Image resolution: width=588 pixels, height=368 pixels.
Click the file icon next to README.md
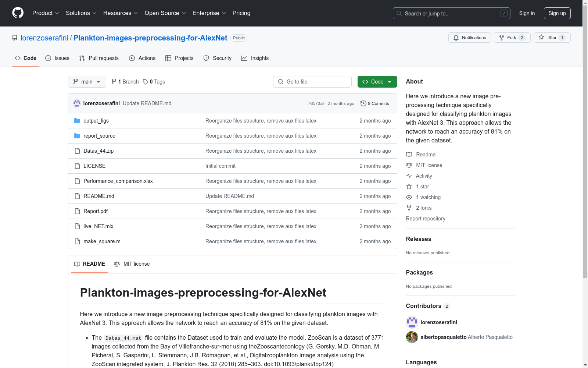coord(77,196)
